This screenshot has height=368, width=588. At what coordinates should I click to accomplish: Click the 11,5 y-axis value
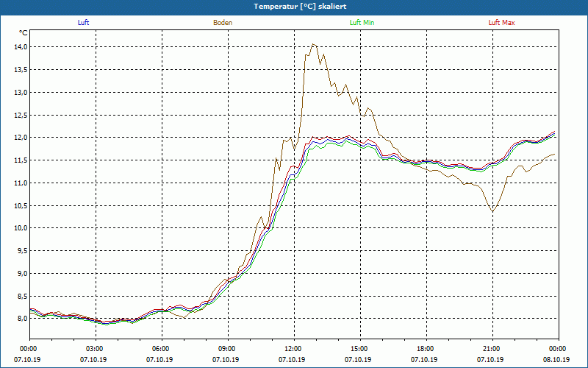click(x=21, y=160)
